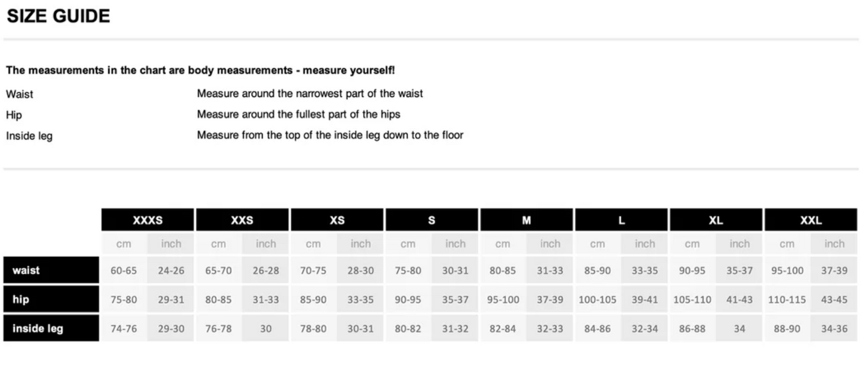Image resolution: width=868 pixels, height=372 pixels.
Task: Click the SIZE GUIDE heading
Action: click(x=58, y=16)
